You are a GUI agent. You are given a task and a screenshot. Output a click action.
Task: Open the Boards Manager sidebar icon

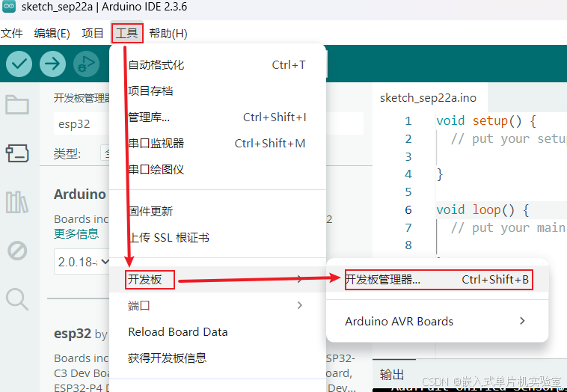(x=17, y=153)
